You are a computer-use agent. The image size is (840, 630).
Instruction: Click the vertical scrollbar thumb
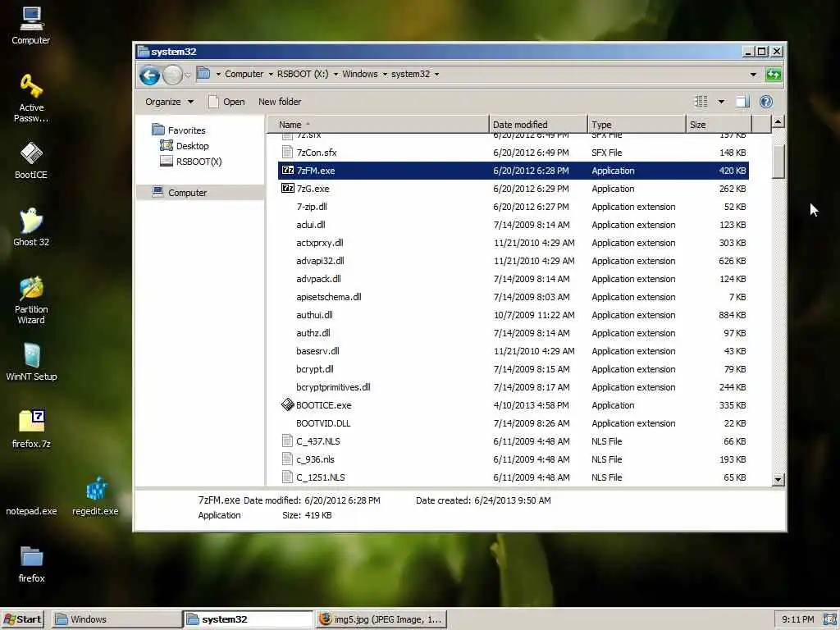[778, 160]
